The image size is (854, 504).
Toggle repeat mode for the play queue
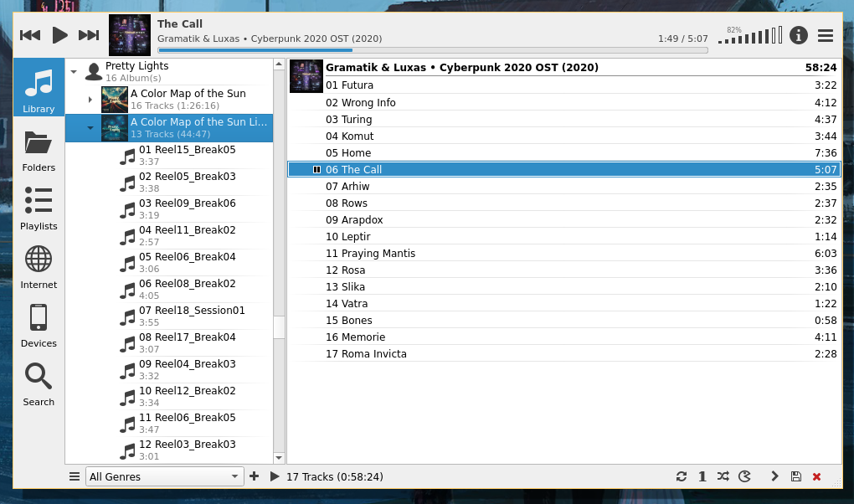682,476
